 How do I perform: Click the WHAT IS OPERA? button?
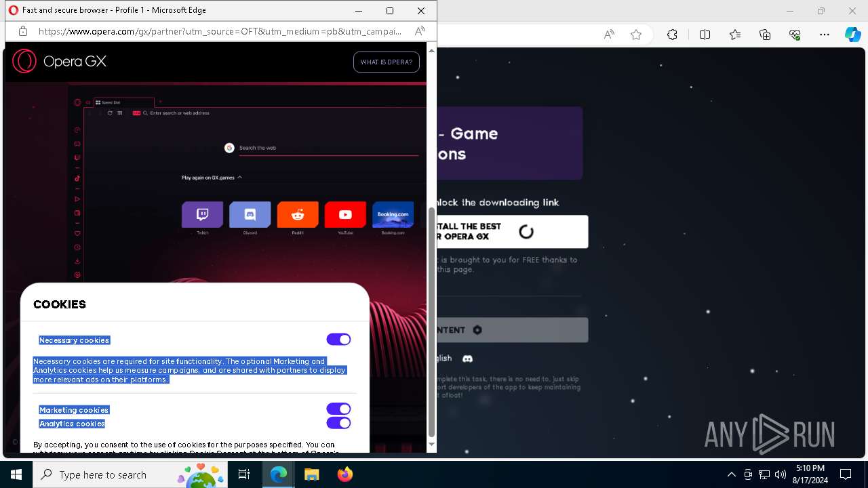(x=387, y=62)
